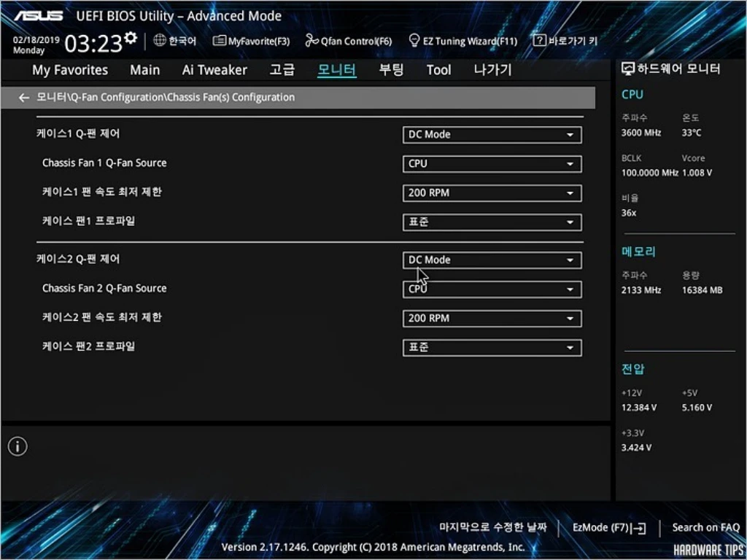
Task: Click the +5V value 5.160 V
Action: (697, 408)
